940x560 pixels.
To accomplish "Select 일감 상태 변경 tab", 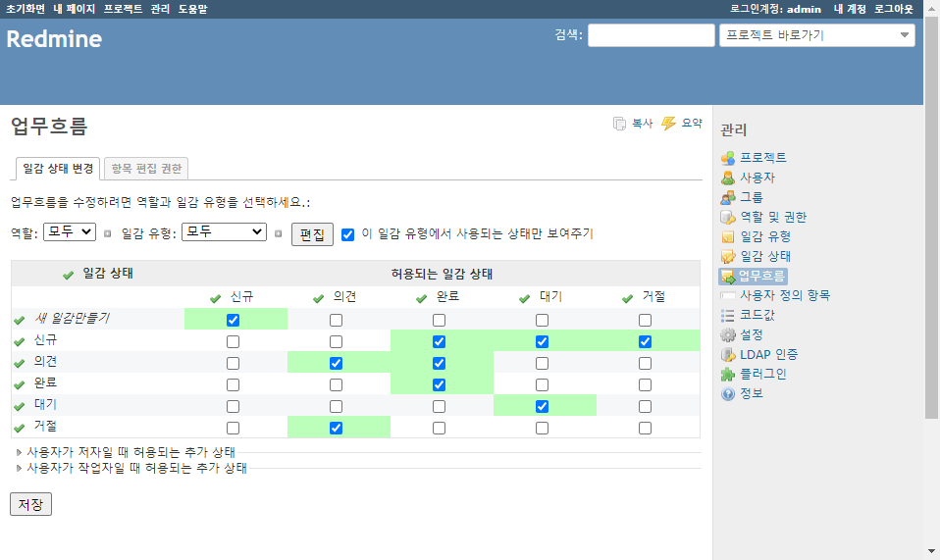I will [58, 169].
